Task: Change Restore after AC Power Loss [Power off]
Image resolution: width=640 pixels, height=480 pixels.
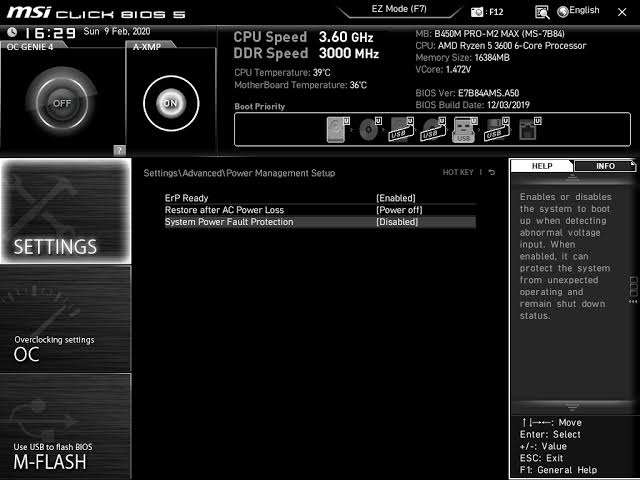Action: [399, 210]
